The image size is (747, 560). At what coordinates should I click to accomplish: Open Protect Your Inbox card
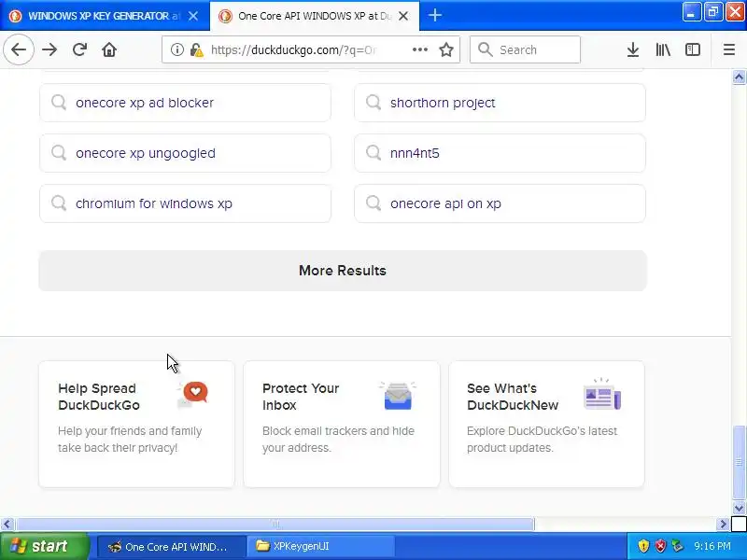point(342,425)
